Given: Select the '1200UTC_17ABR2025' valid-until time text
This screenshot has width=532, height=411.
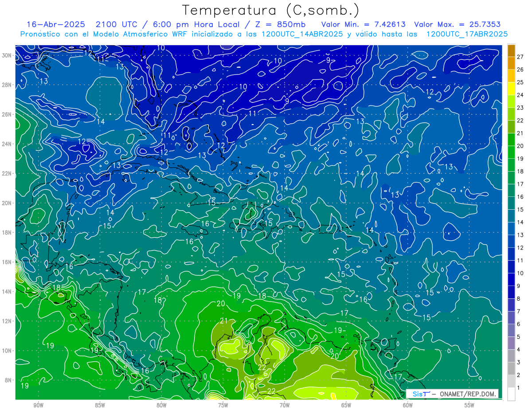Looking at the screenshot, I should tap(467, 34).
